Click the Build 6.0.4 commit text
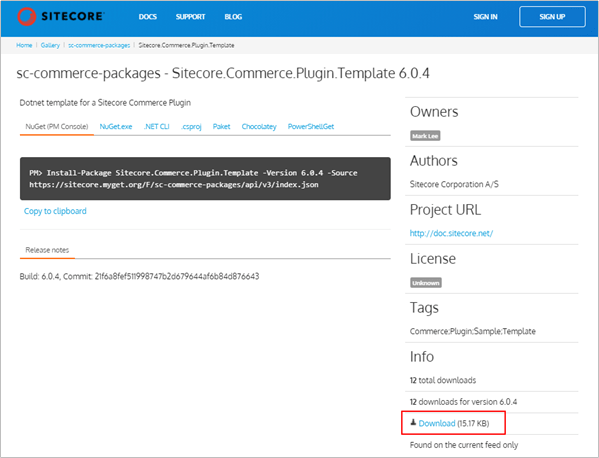This screenshot has height=458, width=599. [139, 276]
